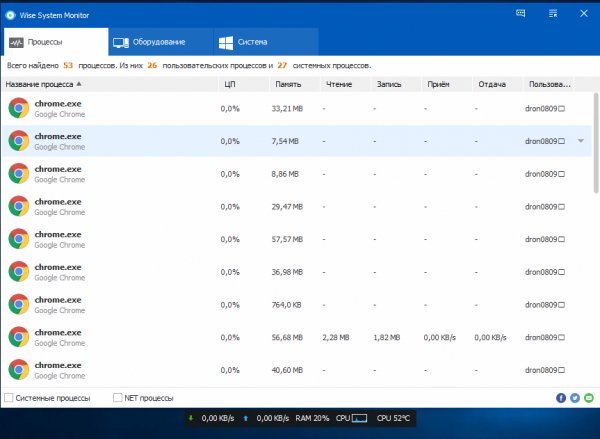Click the user icon next to dron0809 on 40,60 MB row
This screenshot has height=439, width=600.
tap(561, 370)
